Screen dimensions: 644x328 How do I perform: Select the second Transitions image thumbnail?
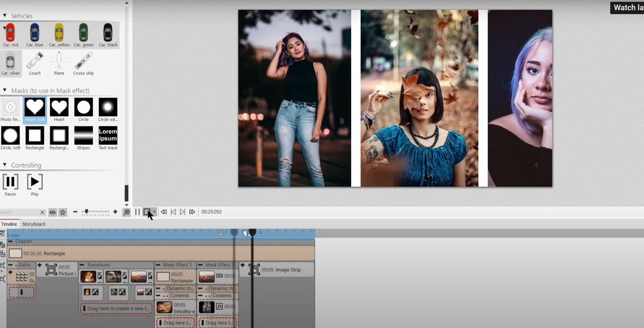[x=113, y=277]
